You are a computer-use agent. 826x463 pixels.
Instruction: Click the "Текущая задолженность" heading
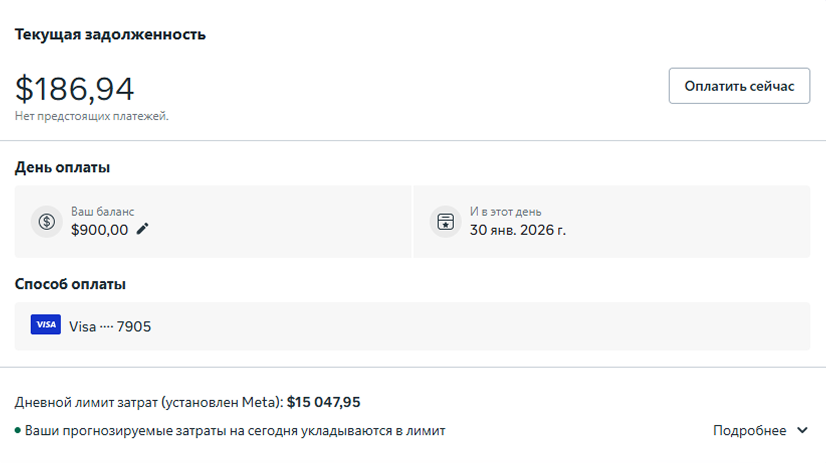point(110,35)
